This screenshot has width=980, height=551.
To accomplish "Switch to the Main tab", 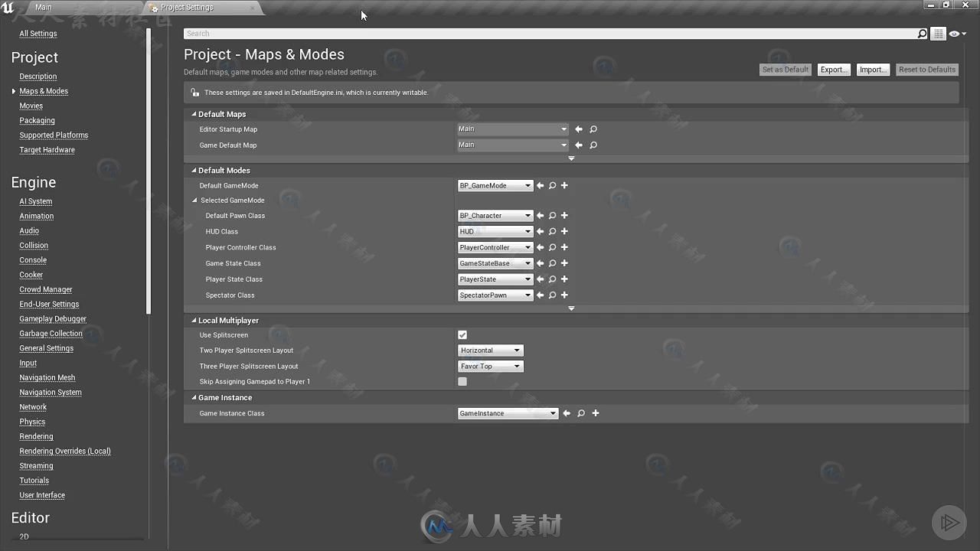I will coord(44,7).
